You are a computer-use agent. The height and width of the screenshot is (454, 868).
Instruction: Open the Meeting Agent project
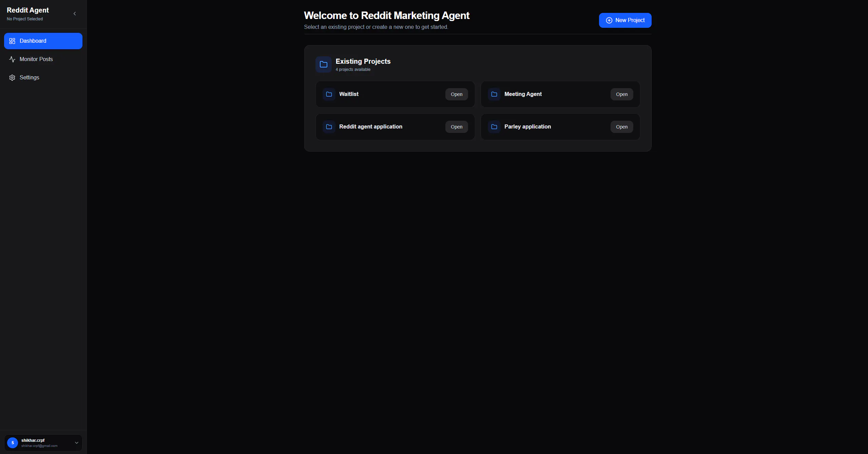(621, 94)
